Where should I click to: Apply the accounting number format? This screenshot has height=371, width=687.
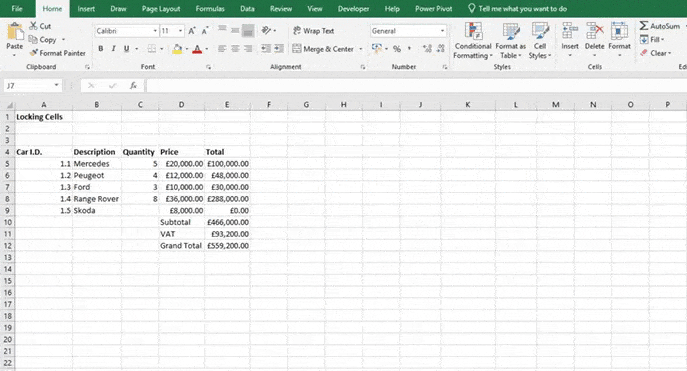coord(376,49)
